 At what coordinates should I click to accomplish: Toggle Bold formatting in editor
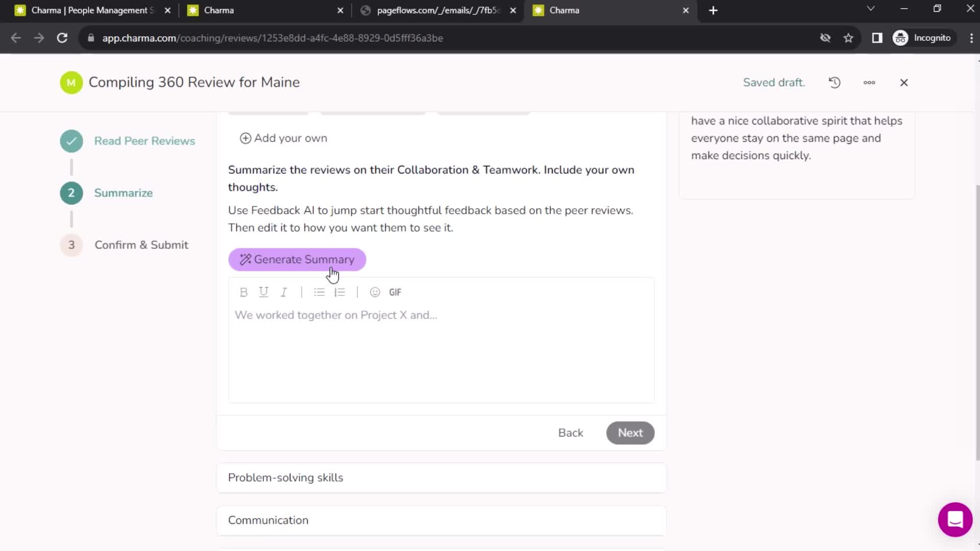coord(243,291)
